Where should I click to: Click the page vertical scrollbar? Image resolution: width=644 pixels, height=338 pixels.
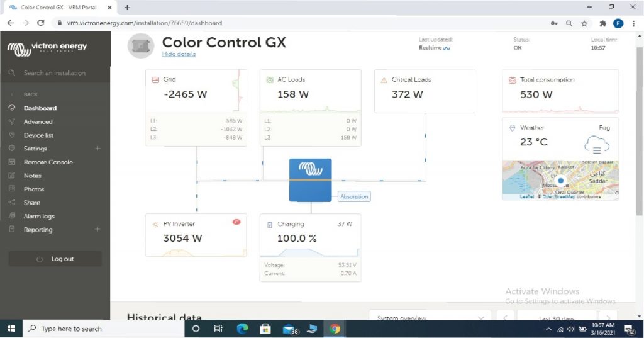click(x=640, y=132)
